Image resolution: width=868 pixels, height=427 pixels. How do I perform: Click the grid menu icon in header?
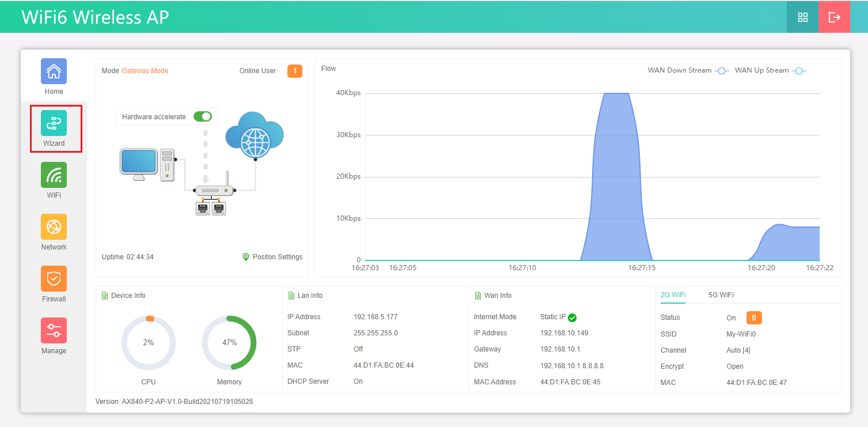coord(802,17)
